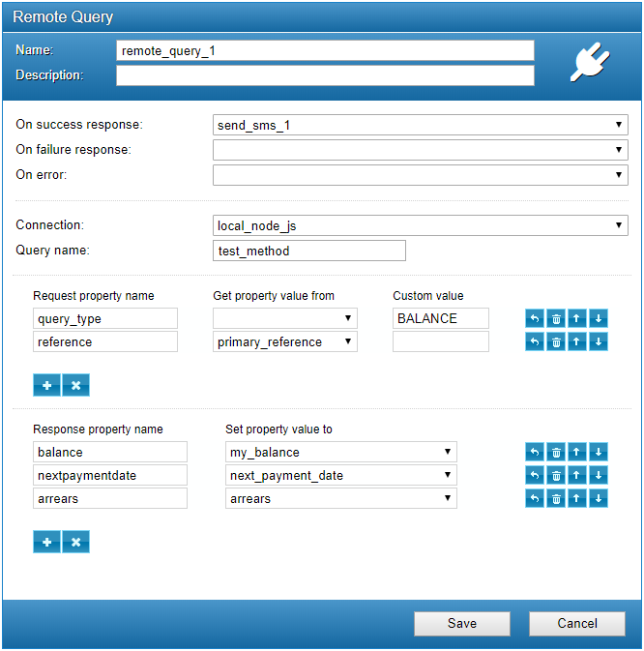The width and height of the screenshot is (644, 651).
Task: Click the "Query name:" label
Action: tap(52, 251)
